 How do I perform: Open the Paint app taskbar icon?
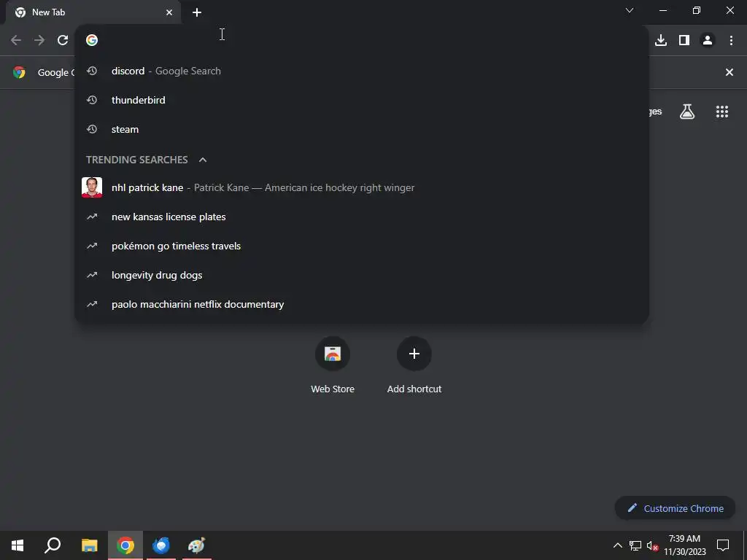[197, 545]
